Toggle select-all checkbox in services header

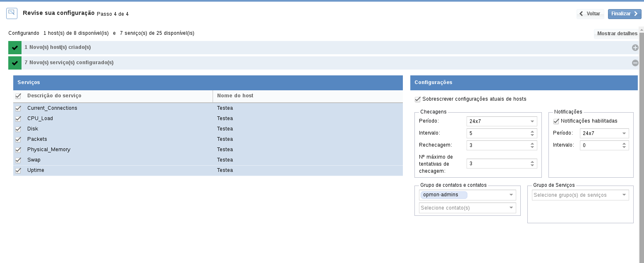point(18,96)
